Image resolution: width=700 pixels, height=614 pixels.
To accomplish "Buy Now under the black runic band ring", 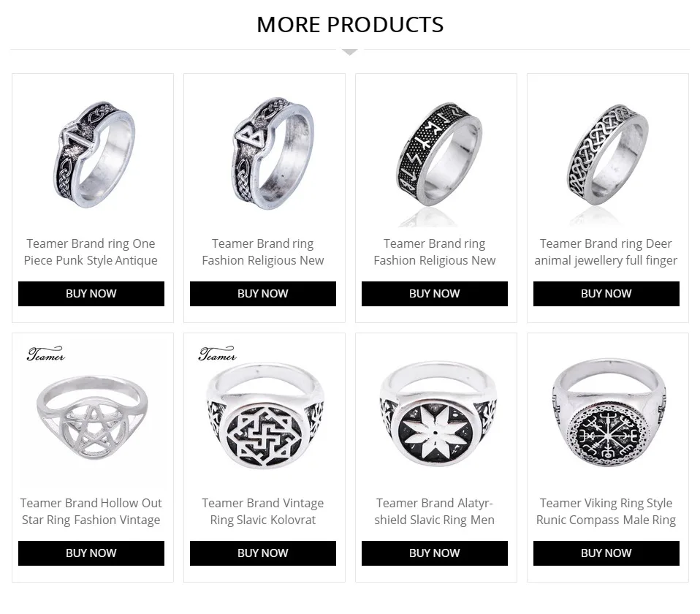I will click(x=435, y=293).
